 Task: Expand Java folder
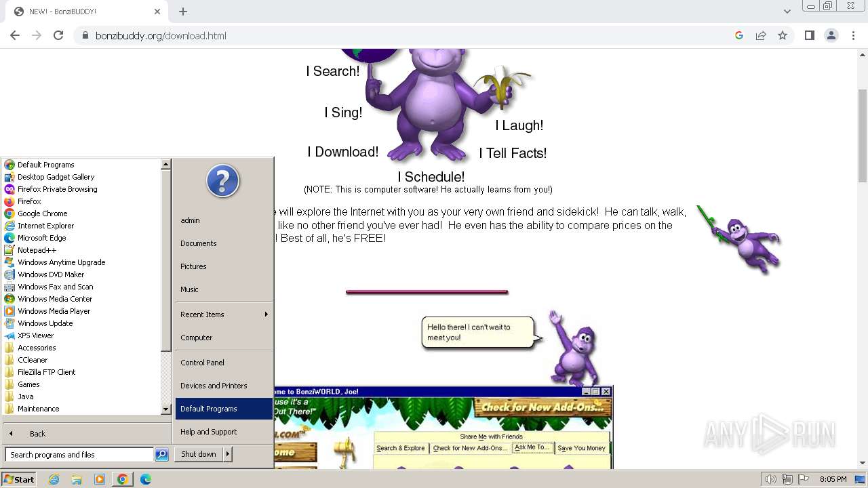click(25, 396)
